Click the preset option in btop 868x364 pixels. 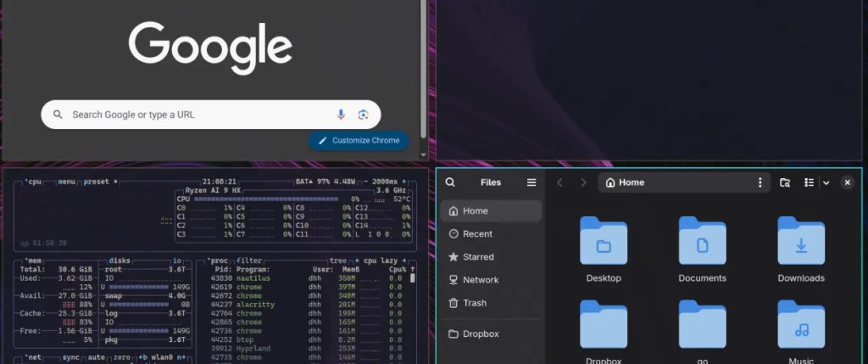click(100, 182)
